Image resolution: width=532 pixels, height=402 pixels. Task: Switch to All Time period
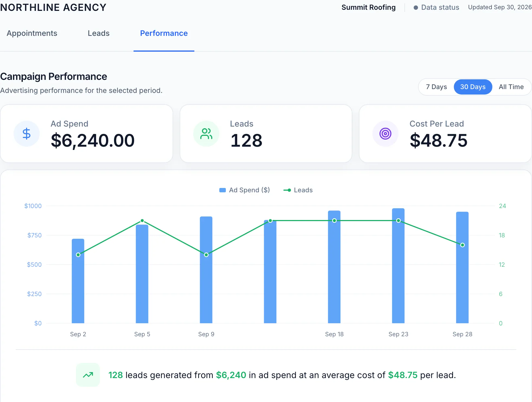tap(511, 87)
